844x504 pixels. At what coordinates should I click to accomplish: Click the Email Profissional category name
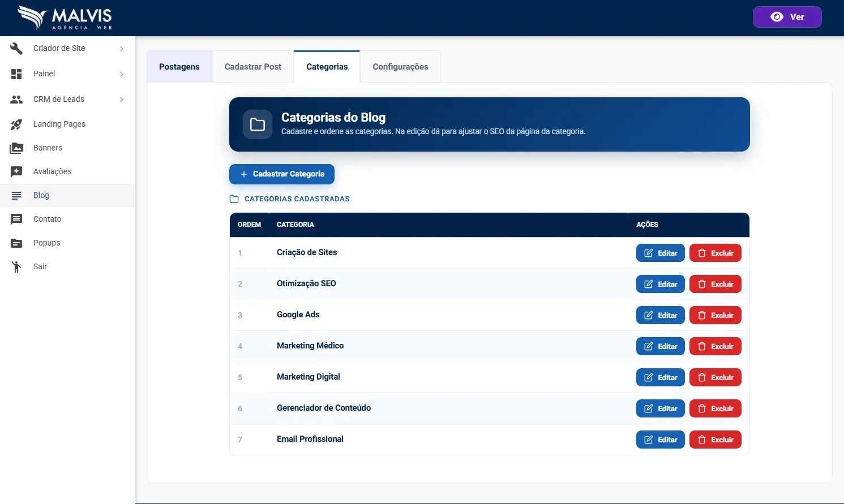(310, 439)
